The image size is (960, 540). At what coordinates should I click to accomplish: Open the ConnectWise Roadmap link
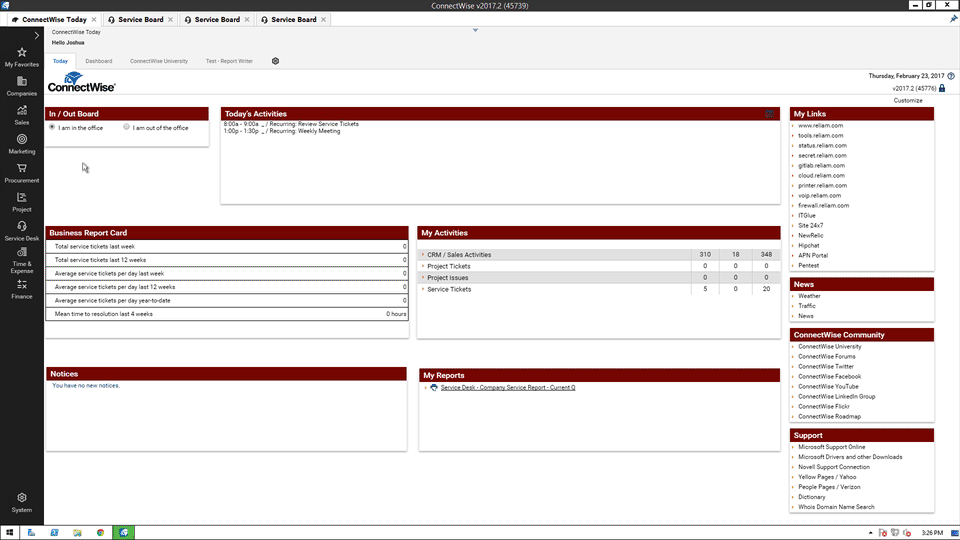tap(829, 416)
